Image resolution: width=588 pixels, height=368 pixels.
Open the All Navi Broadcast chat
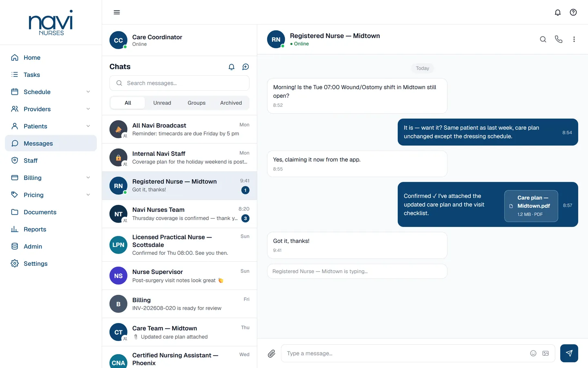click(x=179, y=129)
